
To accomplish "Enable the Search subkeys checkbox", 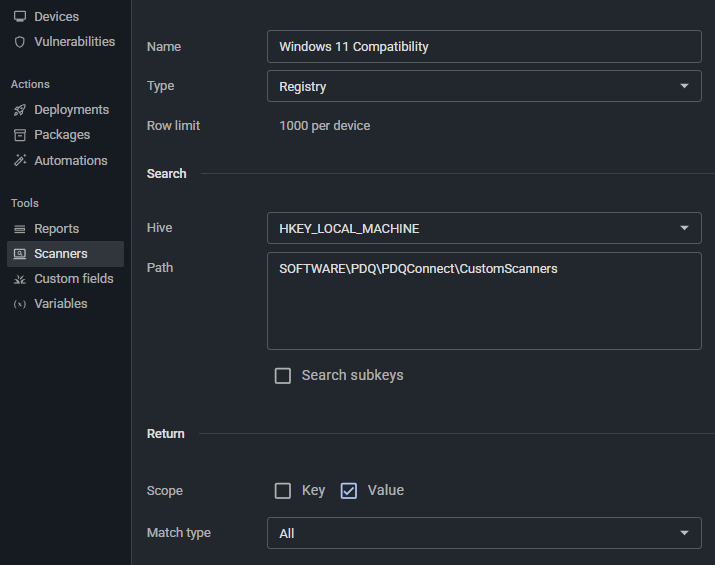I will 283,376.
